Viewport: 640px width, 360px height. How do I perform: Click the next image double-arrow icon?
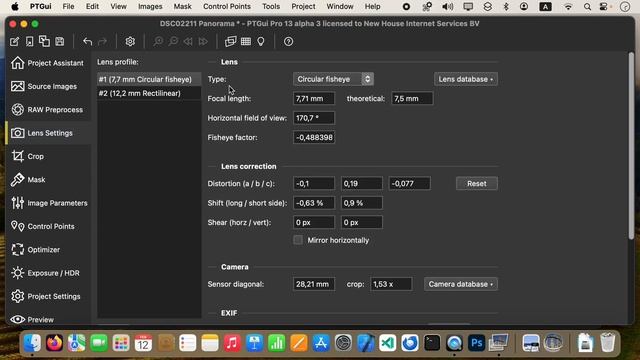pyautogui.click(x=203, y=41)
